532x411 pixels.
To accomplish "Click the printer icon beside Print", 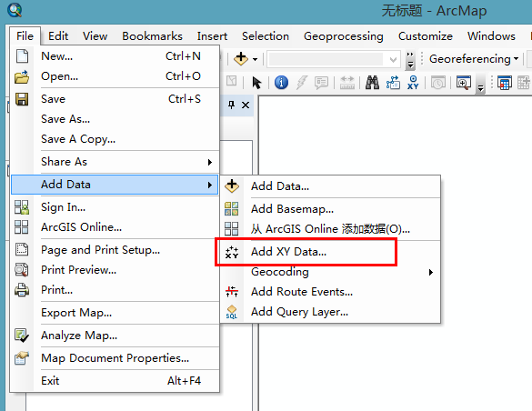I will pyautogui.click(x=22, y=290).
